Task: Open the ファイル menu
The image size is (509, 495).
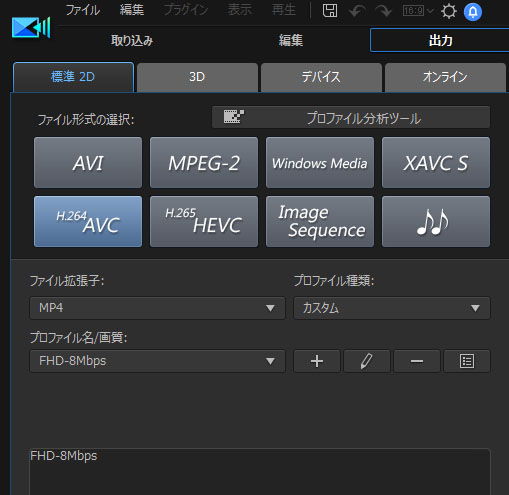Action: (x=83, y=10)
